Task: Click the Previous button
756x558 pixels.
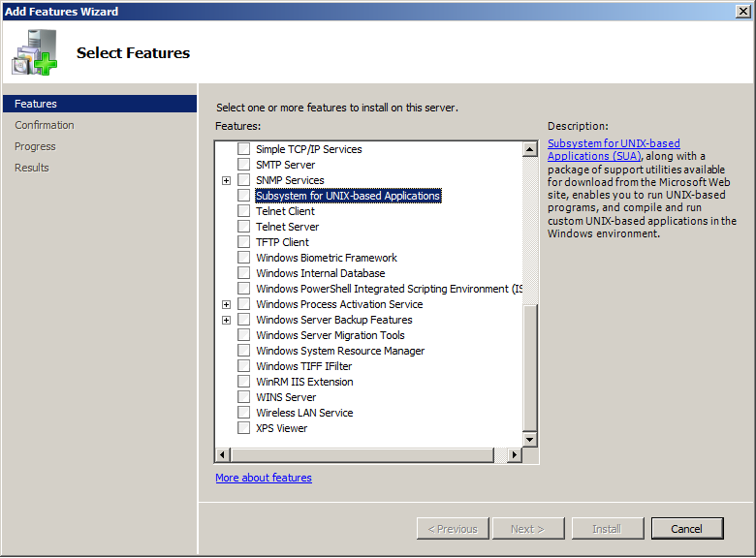Action: (453, 529)
